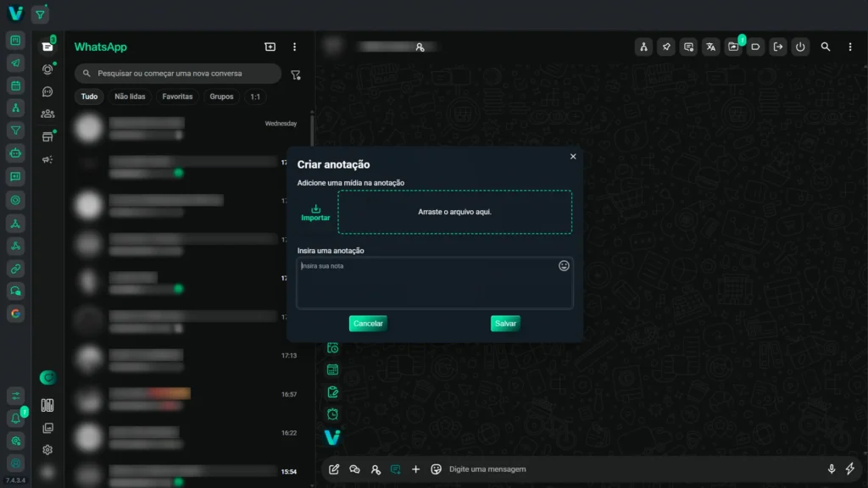Open the plus attach menu in message bar
The image size is (868, 488).
click(415, 469)
